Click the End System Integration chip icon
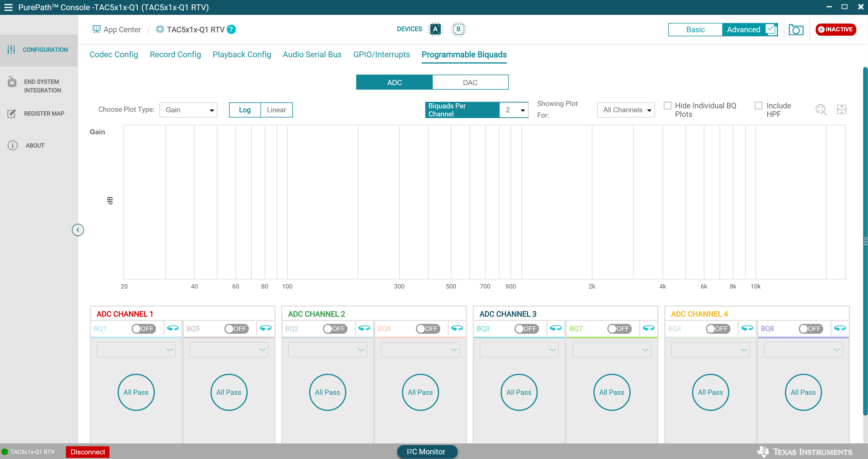 click(x=12, y=82)
